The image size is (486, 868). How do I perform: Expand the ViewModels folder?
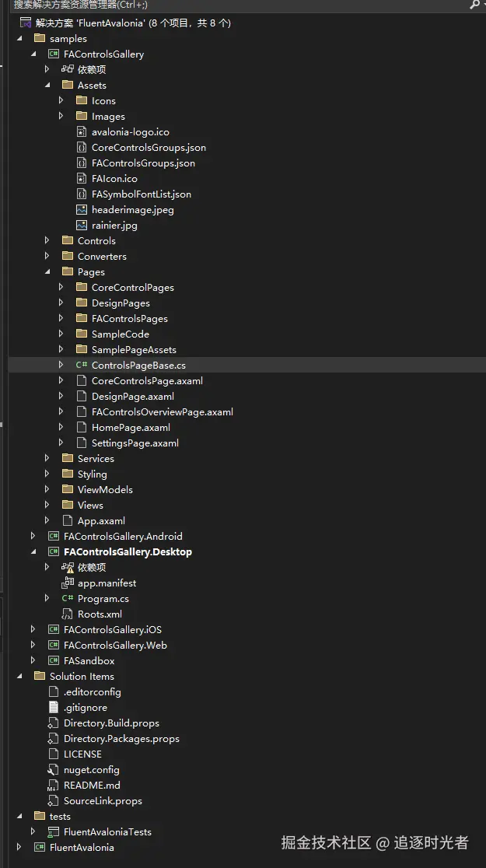(x=47, y=489)
